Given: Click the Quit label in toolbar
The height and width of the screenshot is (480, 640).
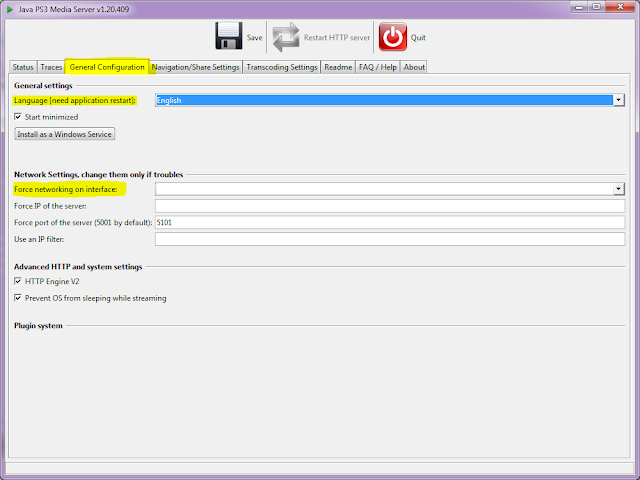Looking at the screenshot, I should pyautogui.click(x=418, y=38).
